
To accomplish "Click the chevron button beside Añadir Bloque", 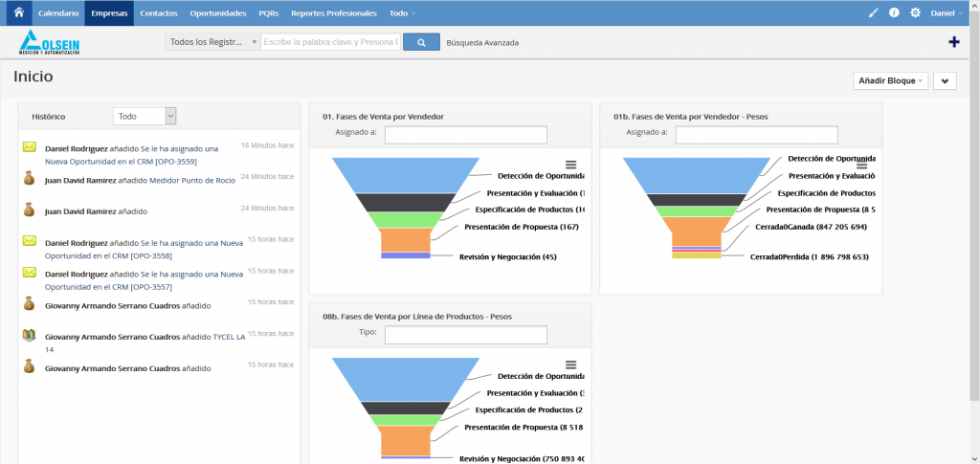I will [945, 81].
